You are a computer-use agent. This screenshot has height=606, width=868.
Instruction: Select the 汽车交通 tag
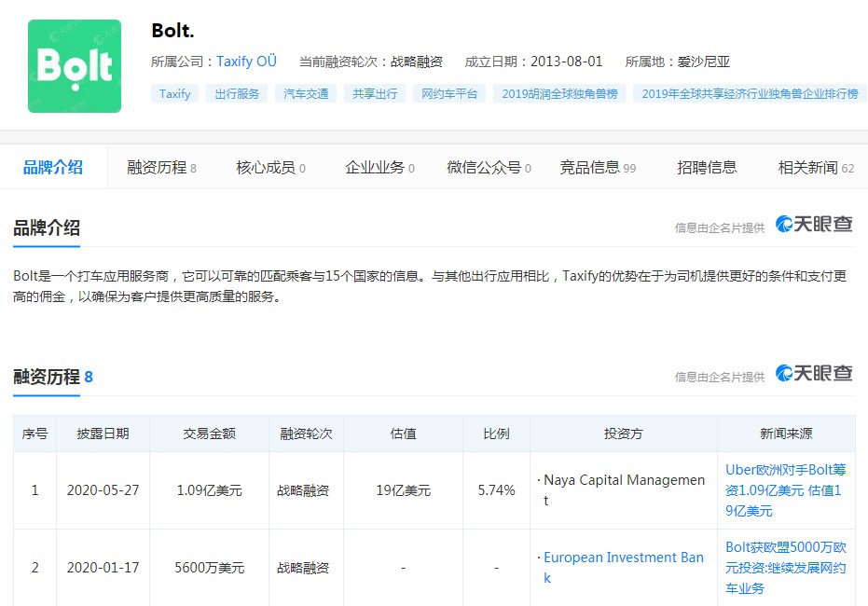click(306, 93)
